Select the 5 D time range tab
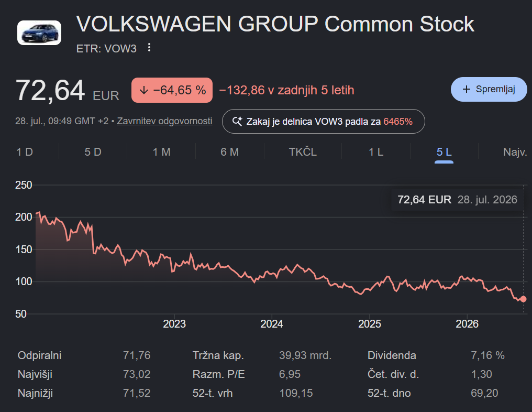 93,152
